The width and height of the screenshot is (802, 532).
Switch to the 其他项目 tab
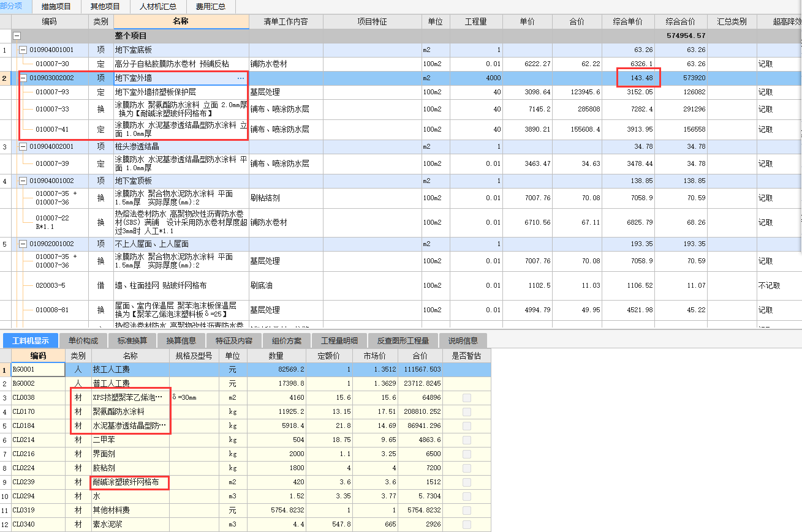(x=105, y=7)
